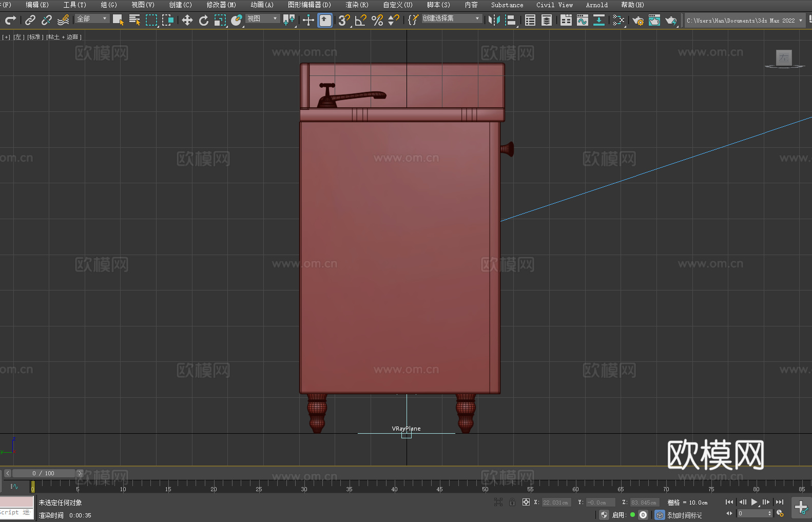Step time slider forward with right arrow
This screenshot has height=522, width=812.
coord(80,473)
